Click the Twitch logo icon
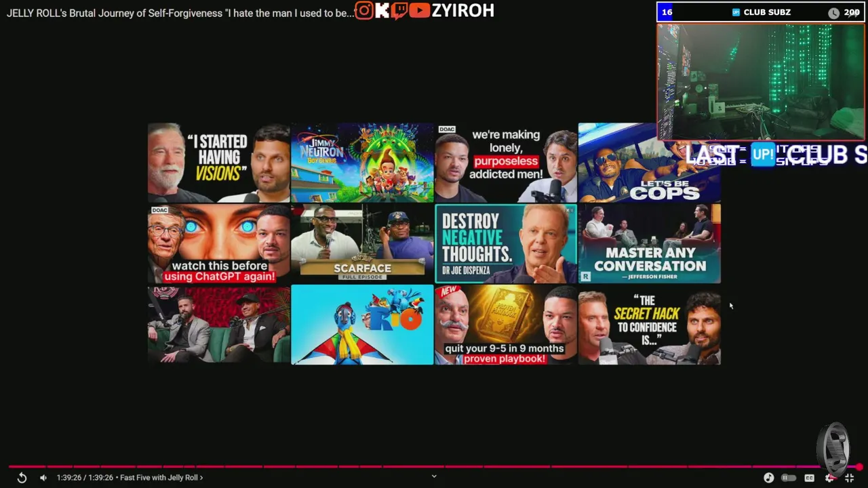Screen dimensions: 868x488 click(399, 11)
